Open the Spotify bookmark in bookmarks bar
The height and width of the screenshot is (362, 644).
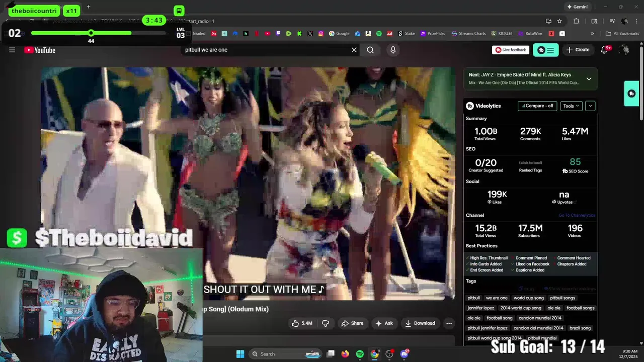[x=379, y=34]
